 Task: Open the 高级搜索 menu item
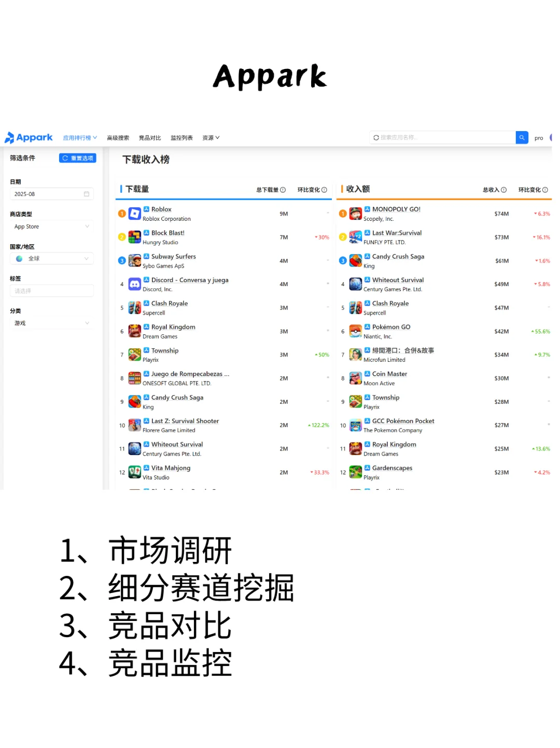point(118,138)
